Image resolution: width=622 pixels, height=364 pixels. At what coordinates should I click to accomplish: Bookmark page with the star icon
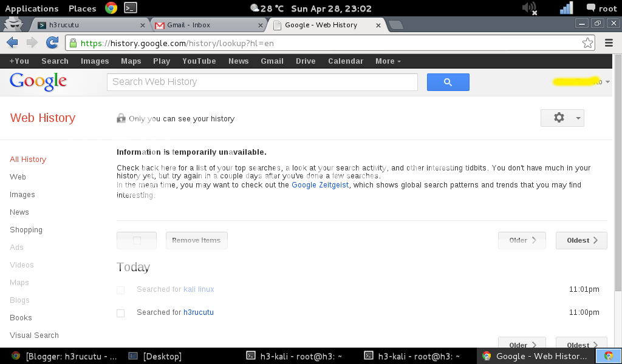pos(587,43)
